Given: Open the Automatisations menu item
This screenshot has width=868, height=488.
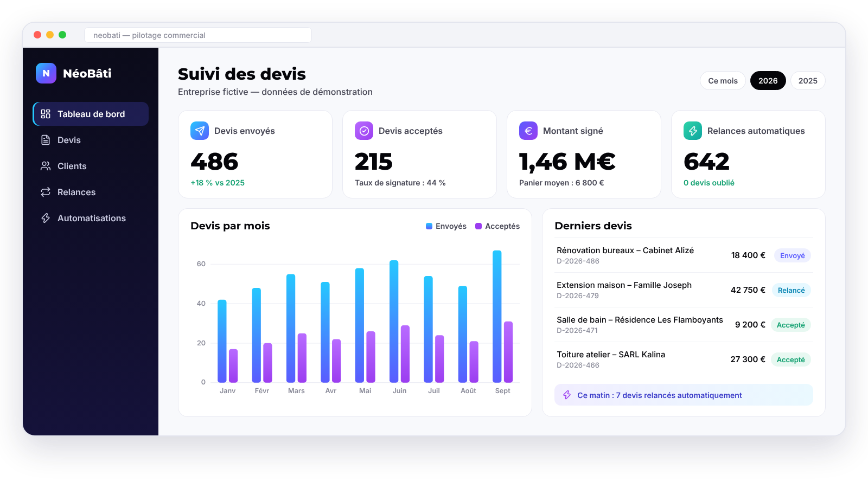Looking at the screenshot, I should [x=91, y=218].
